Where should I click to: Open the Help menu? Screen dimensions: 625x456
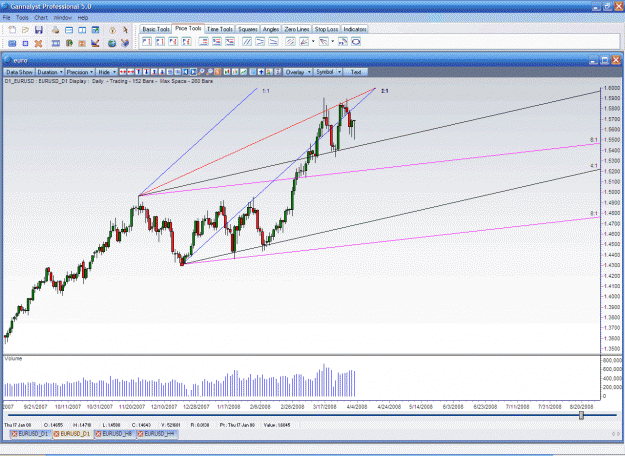click(x=83, y=18)
